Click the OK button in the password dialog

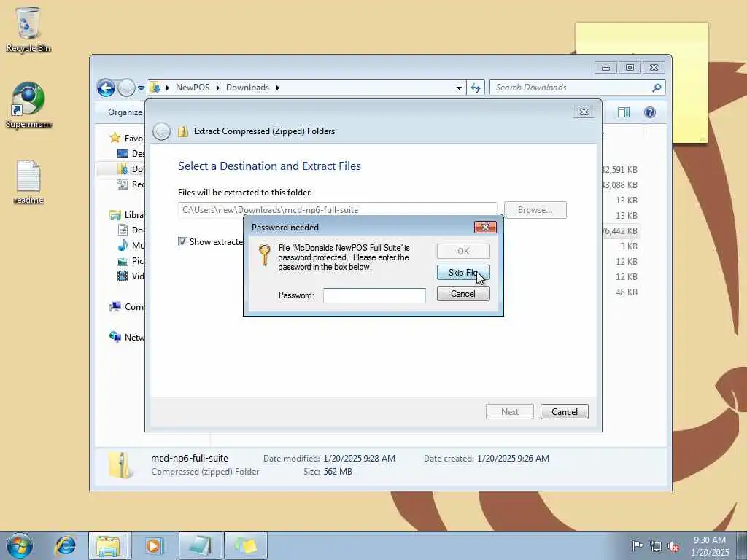pos(463,251)
